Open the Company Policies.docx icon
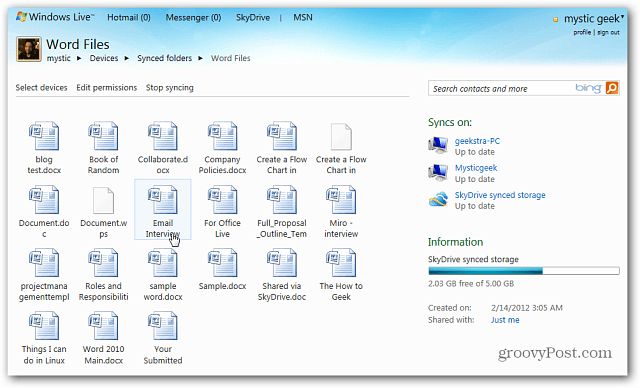Image resolution: width=640 pixels, height=388 pixels. coord(222,136)
